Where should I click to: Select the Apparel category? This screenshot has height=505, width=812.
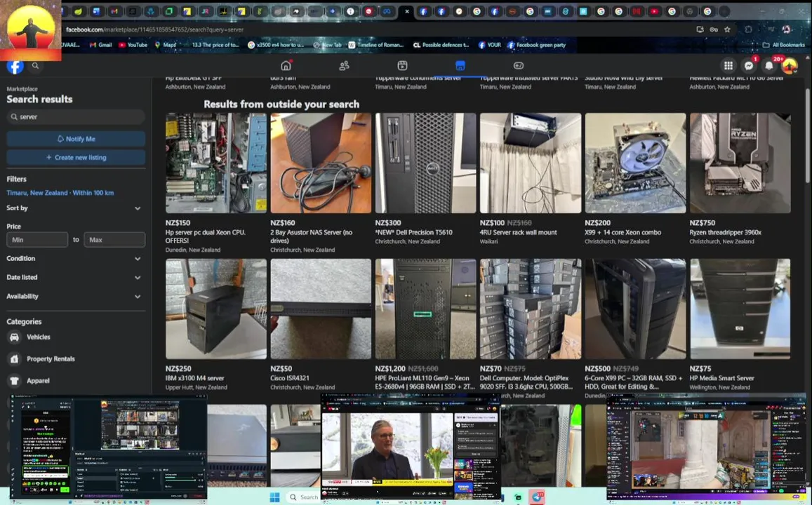[x=76, y=380]
